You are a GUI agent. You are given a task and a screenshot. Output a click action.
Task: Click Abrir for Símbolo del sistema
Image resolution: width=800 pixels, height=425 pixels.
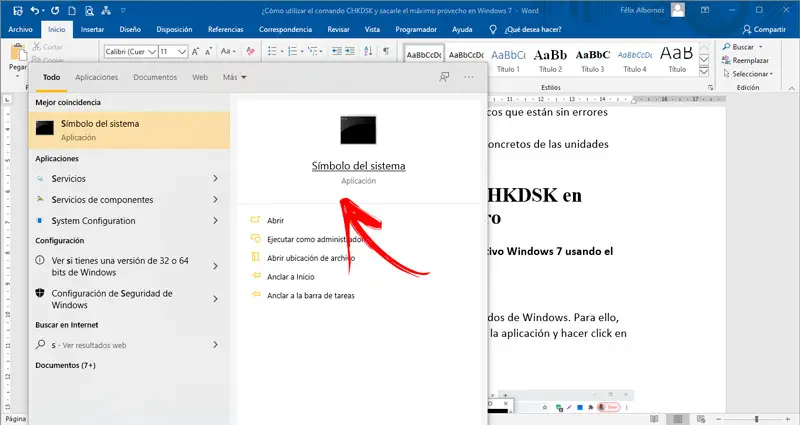(x=276, y=220)
